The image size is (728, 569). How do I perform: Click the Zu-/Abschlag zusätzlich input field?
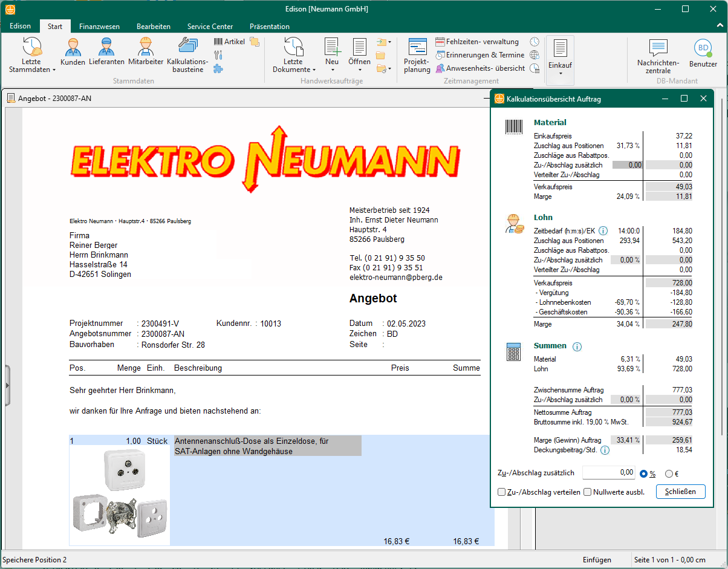click(x=608, y=473)
